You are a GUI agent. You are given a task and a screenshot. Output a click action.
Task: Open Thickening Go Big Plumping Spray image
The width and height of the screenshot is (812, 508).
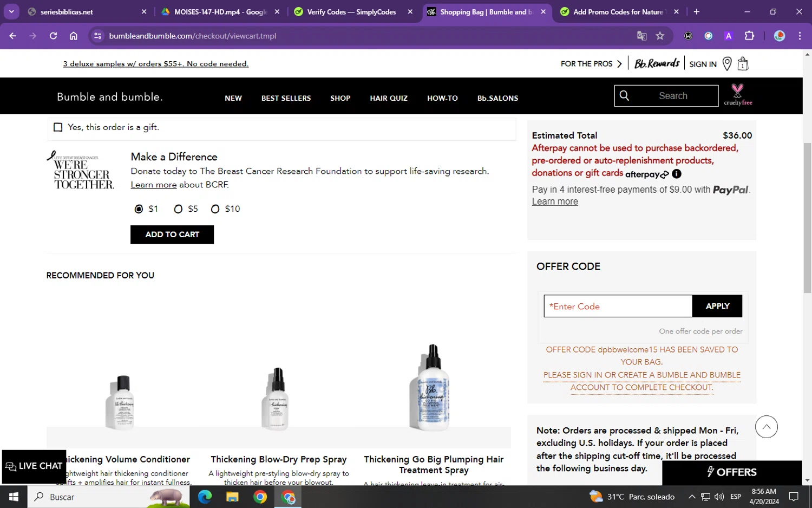tap(430, 387)
